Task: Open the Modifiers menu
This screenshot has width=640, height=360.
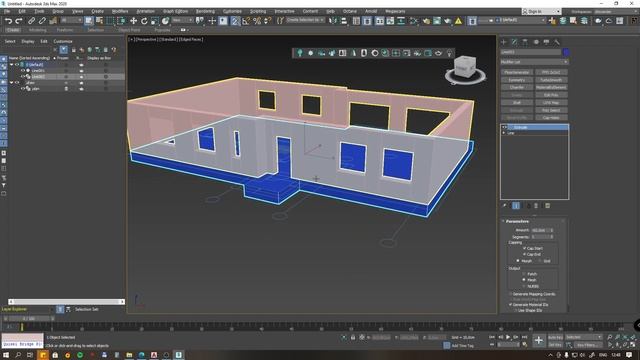Action: 120,11
